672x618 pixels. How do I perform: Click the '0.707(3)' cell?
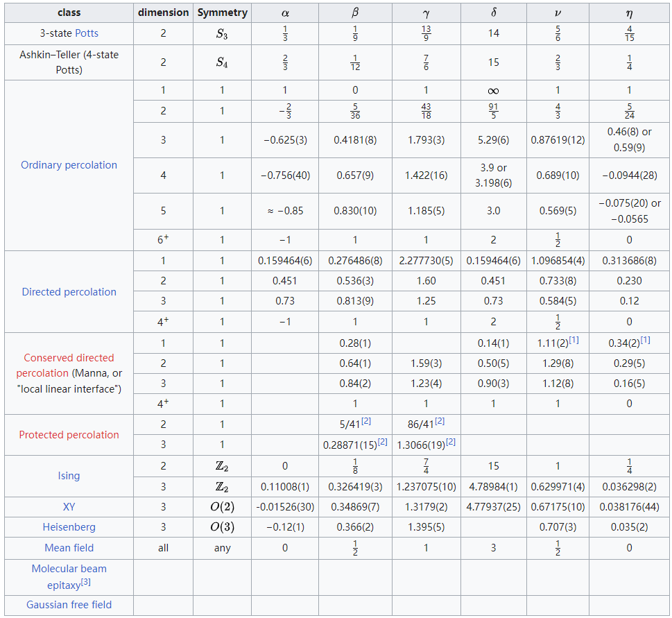pos(558,527)
